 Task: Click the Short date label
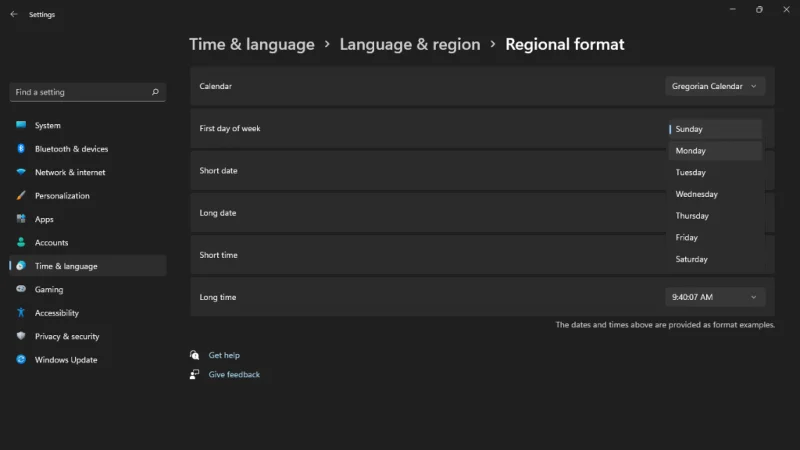218,170
